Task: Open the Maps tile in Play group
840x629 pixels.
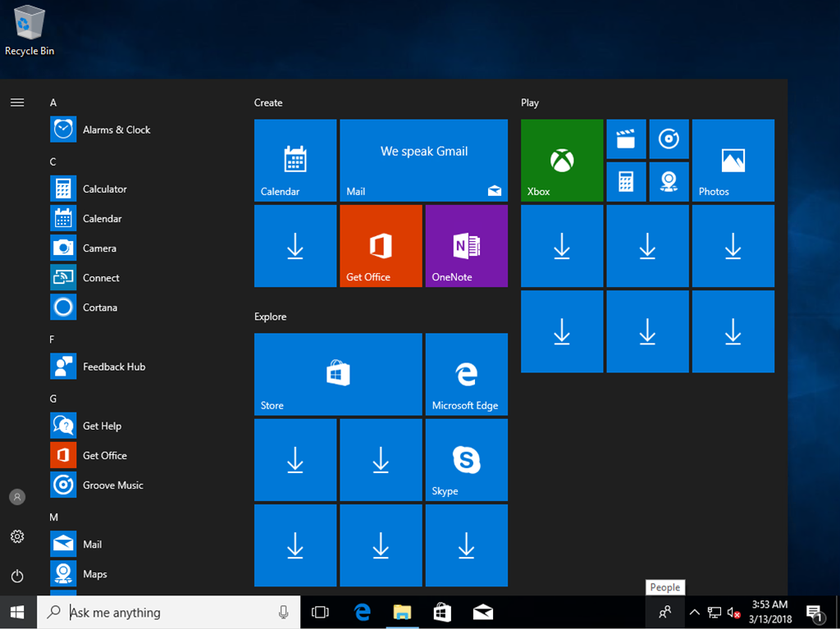Action: [669, 182]
